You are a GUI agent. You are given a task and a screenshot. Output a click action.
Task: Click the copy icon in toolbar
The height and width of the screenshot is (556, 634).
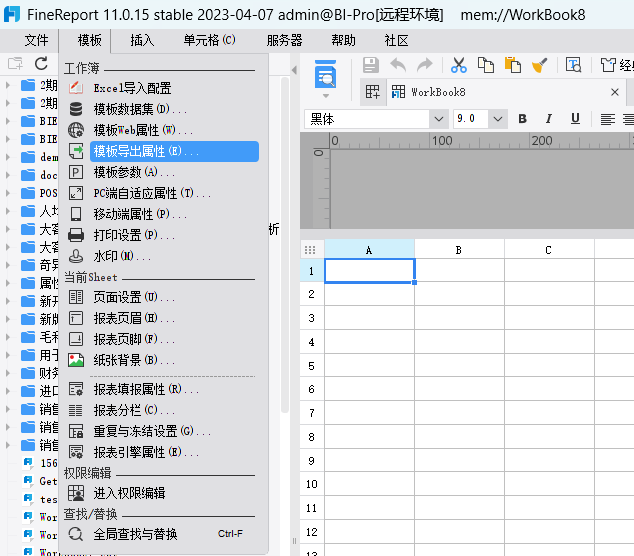coord(486,65)
